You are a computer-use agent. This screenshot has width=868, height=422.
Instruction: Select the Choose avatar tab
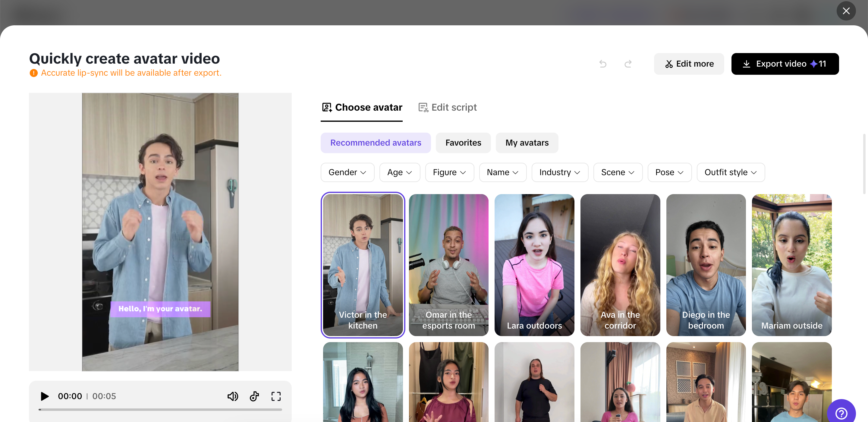pos(362,107)
